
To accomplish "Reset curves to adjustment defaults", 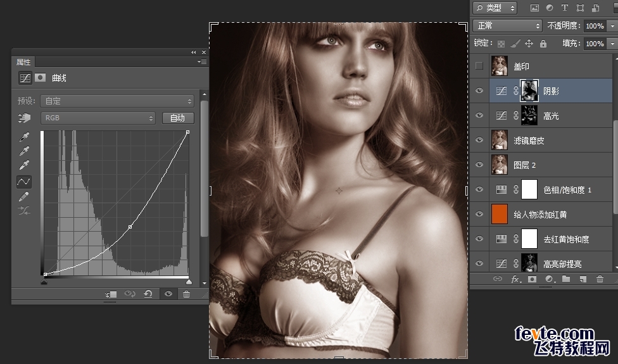I will coord(148,294).
